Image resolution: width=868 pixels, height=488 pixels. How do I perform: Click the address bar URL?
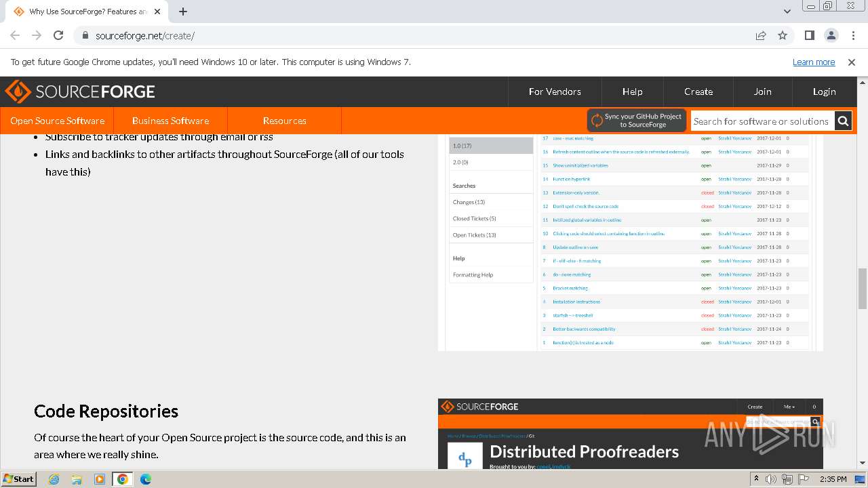coord(145,36)
